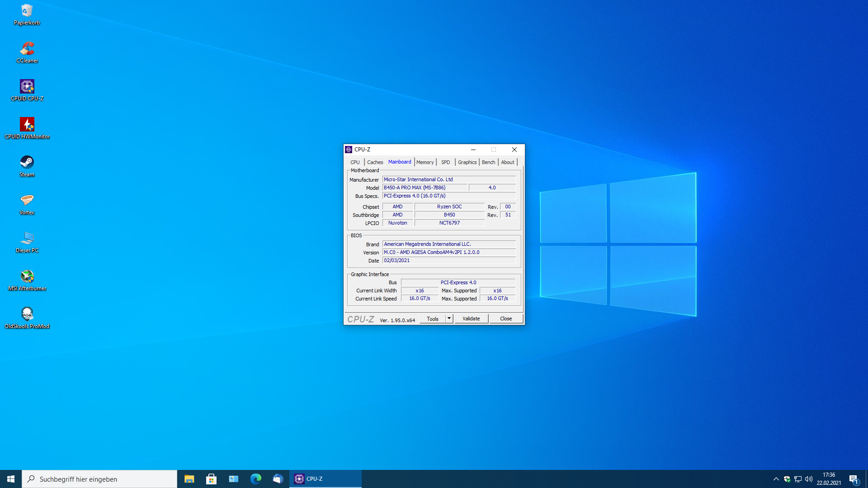Open the Bench tab
Screen dimensions: 868x488
(488, 162)
